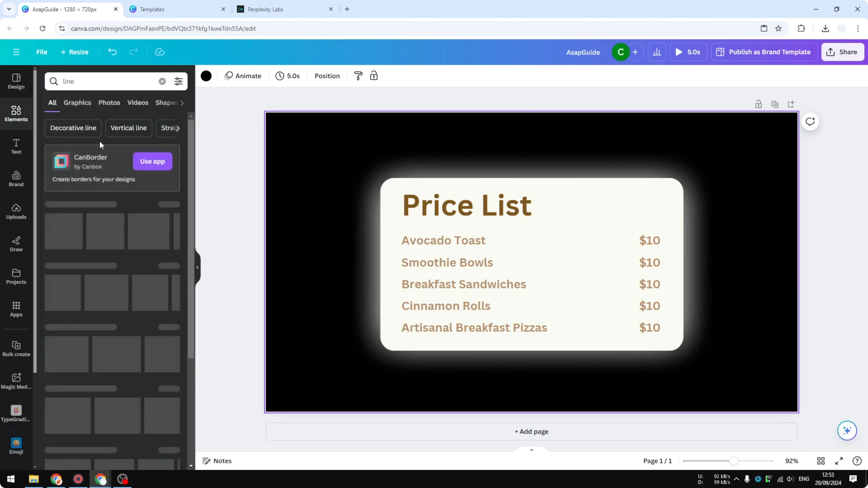
Task: Click the copy style paint roller
Action: (x=358, y=76)
